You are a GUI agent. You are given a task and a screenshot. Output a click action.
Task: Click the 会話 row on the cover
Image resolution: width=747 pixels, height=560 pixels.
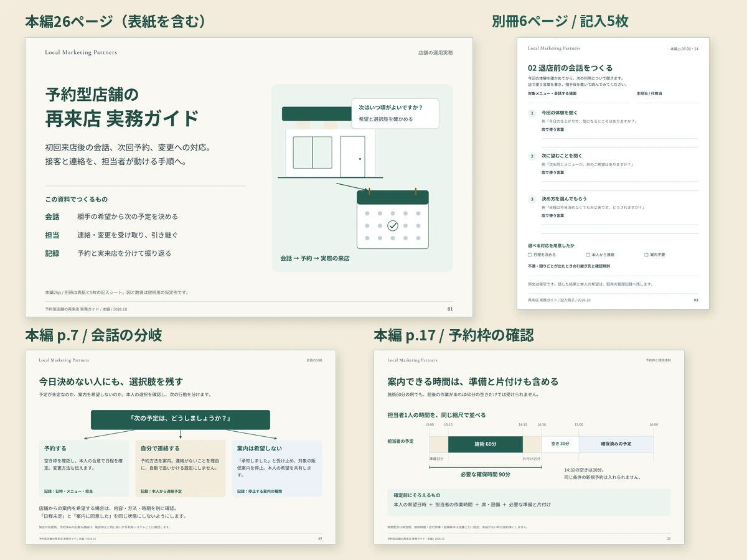pyautogui.click(x=111, y=217)
